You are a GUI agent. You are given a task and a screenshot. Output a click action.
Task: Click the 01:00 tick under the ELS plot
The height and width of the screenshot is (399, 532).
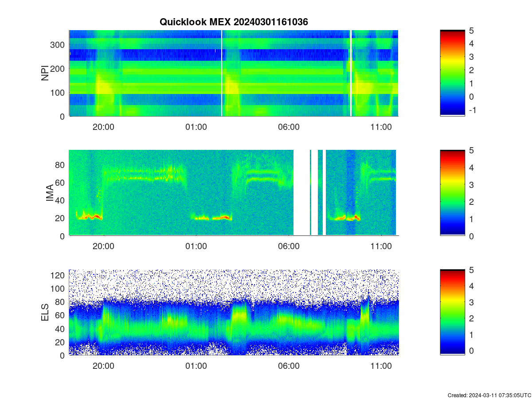(x=196, y=366)
